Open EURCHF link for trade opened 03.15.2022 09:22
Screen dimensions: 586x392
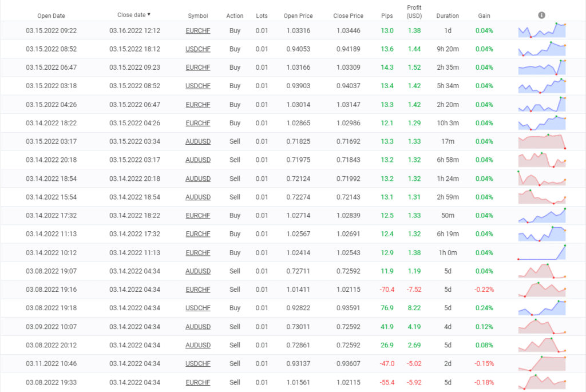pos(198,30)
